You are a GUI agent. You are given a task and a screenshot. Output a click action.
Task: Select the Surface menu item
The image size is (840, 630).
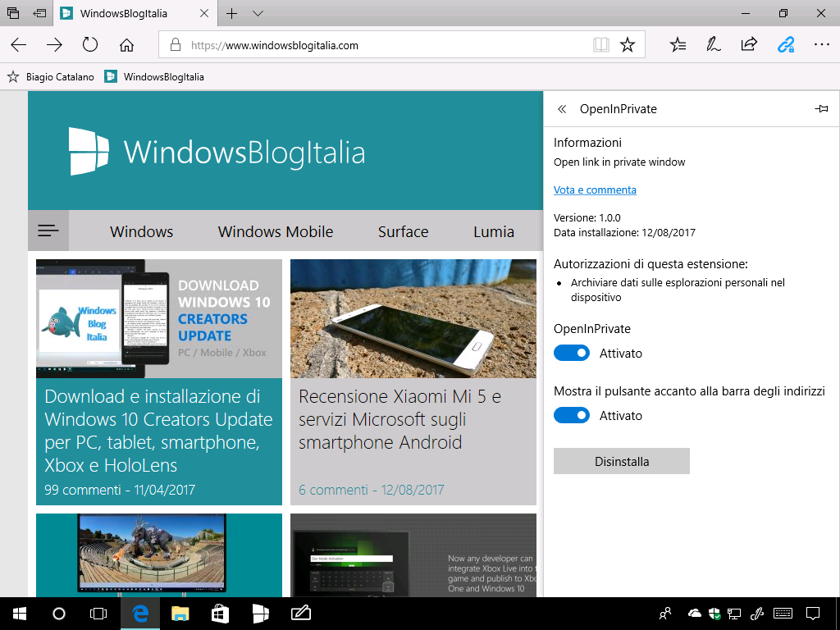click(x=403, y=231)
